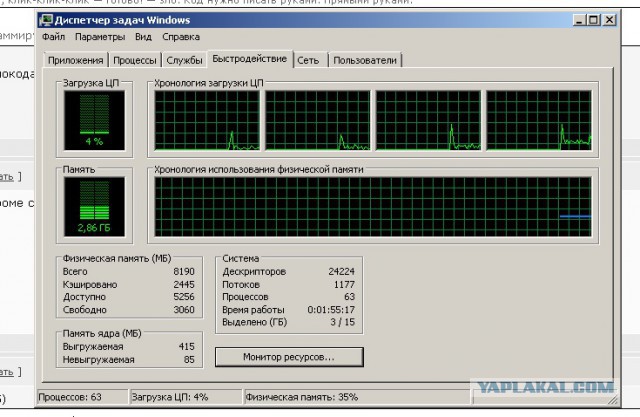Open the Справка menu
640x417 pixels.
coord(181,37)
